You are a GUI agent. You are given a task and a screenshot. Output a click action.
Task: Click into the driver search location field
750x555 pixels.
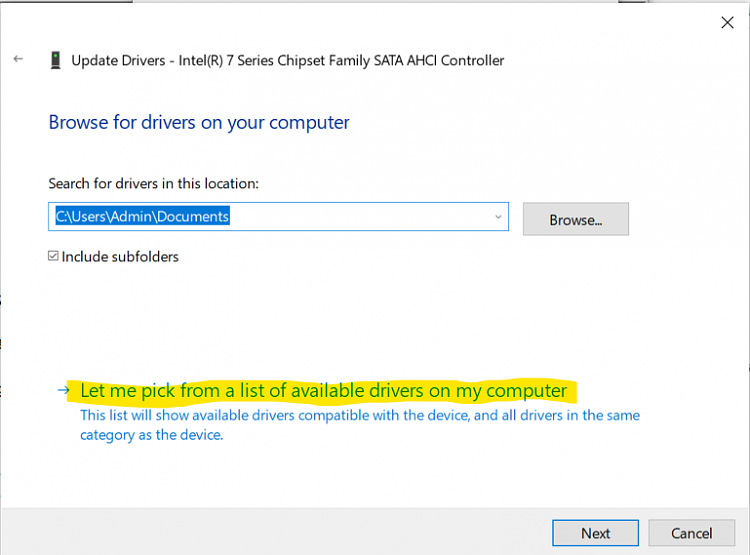(278, 217)
